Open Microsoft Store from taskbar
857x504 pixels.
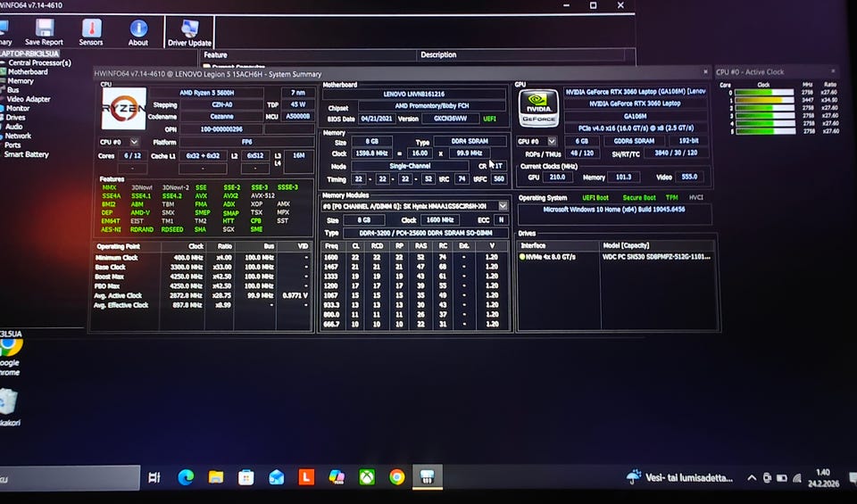246,477
